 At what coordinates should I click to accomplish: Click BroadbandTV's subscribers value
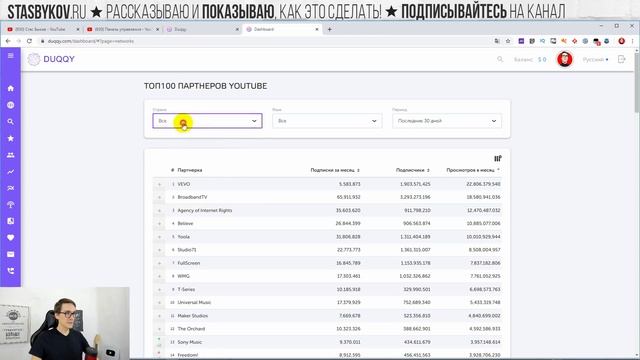(x=415, y=197)
